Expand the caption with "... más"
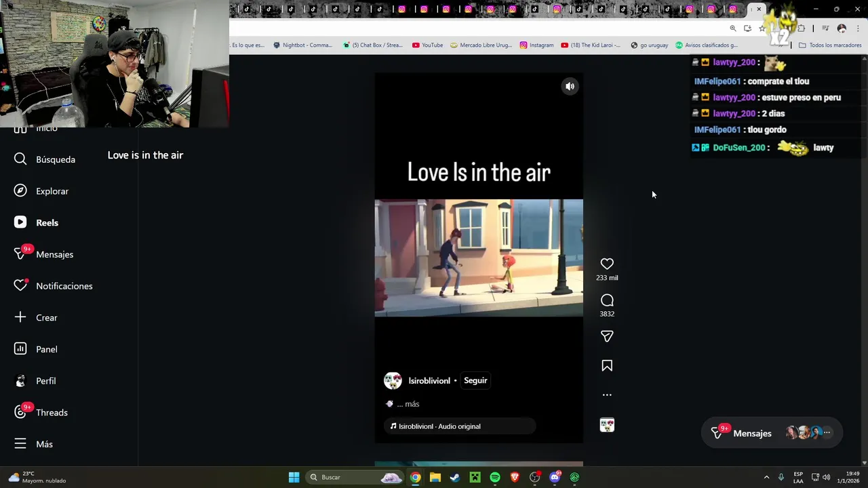Image resolution: width=868 pixels, height=488 pixels. pyautogui.click(x=408, y=404)
